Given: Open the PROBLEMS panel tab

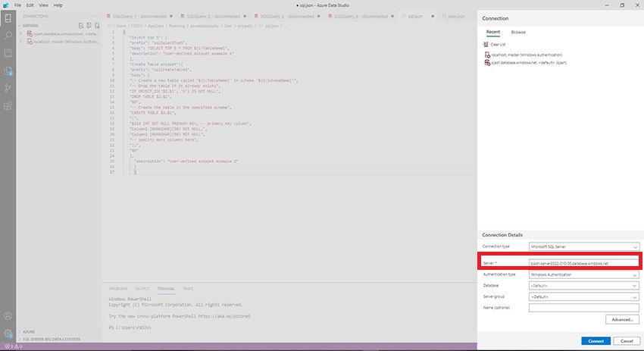Looking at the screenshot, I should pyautogui.click(x=118, y=289).
